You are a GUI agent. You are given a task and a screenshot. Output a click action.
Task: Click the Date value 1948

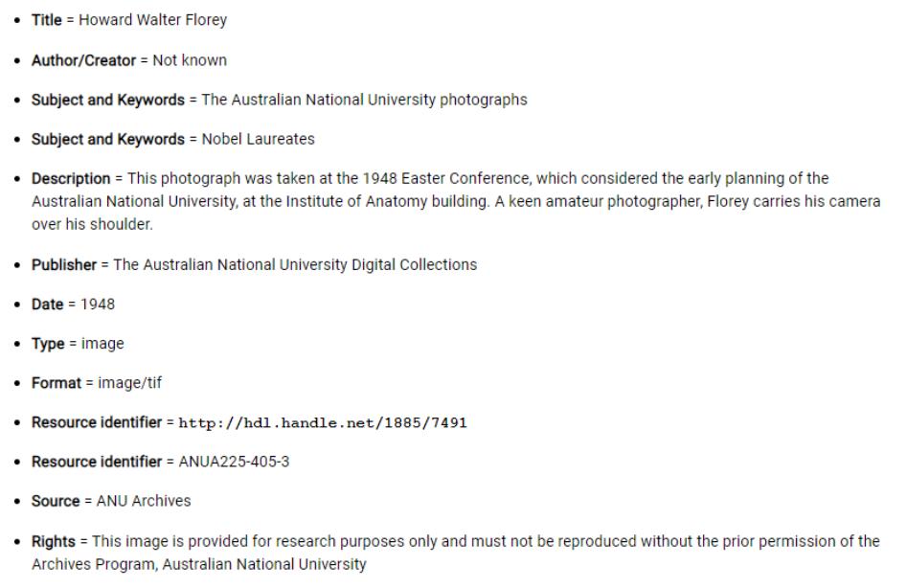tap(97, 305)
